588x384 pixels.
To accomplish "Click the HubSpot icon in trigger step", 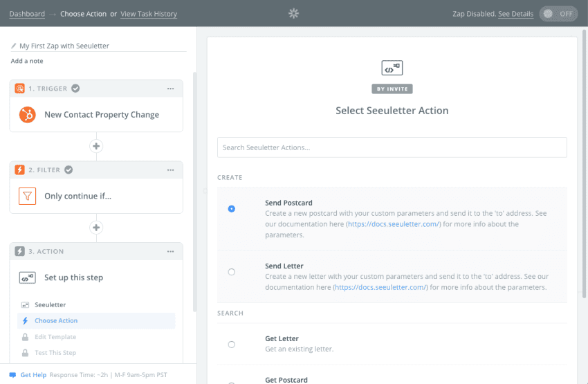I will click(x=28, y=115).
